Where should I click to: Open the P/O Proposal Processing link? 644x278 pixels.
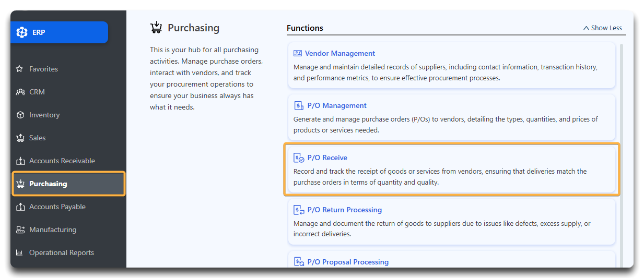tap(348, 262)
